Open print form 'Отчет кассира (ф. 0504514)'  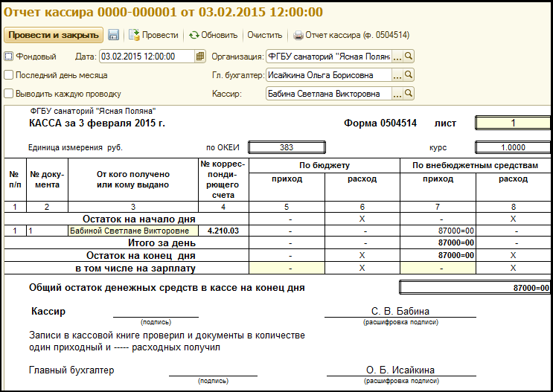(x=351, y=35)
